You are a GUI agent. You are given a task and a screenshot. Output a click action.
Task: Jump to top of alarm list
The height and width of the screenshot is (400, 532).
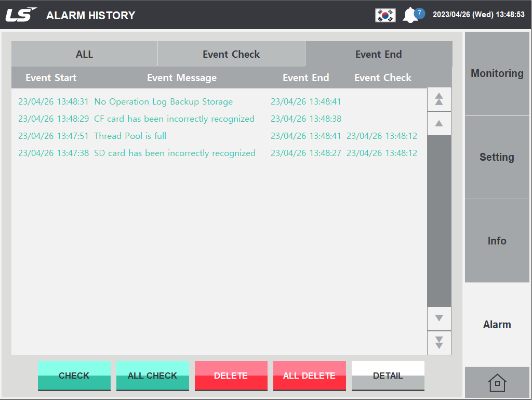click(x=439, y=99)
